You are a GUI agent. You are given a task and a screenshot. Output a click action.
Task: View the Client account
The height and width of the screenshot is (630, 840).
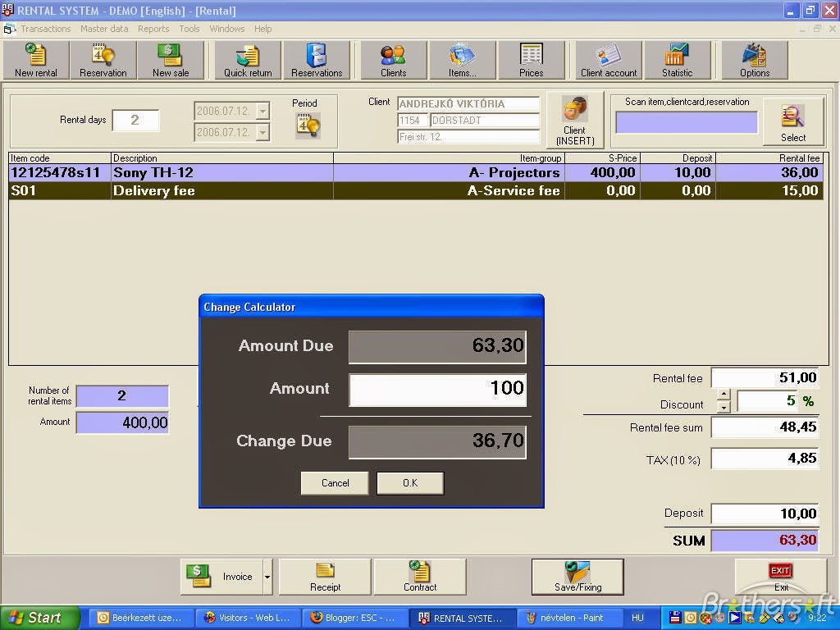(607, 60)
